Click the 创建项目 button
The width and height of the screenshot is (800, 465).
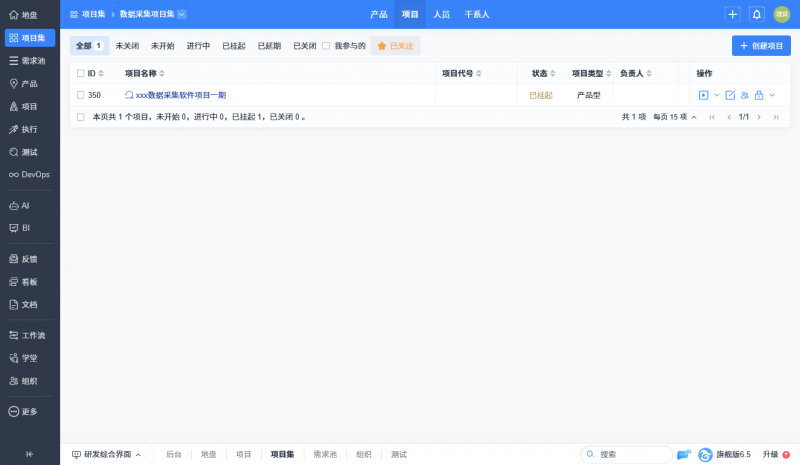761,46
